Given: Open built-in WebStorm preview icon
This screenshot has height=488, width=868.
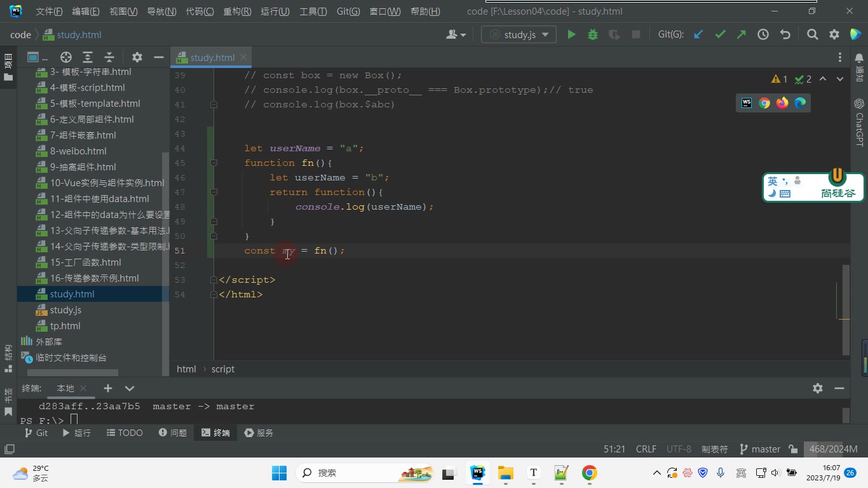Looking at the screenshot, I should [x=747, y=103].
